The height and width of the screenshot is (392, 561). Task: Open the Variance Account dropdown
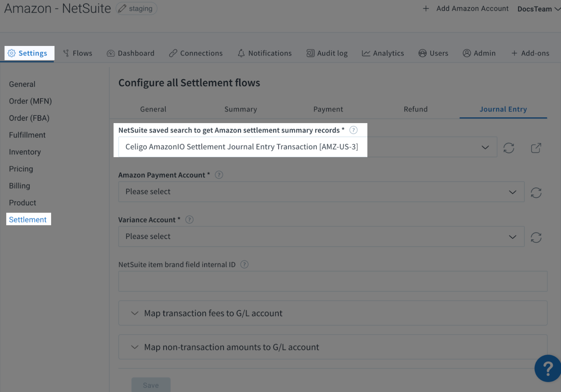pyautogui.click(x=321, y=237)
